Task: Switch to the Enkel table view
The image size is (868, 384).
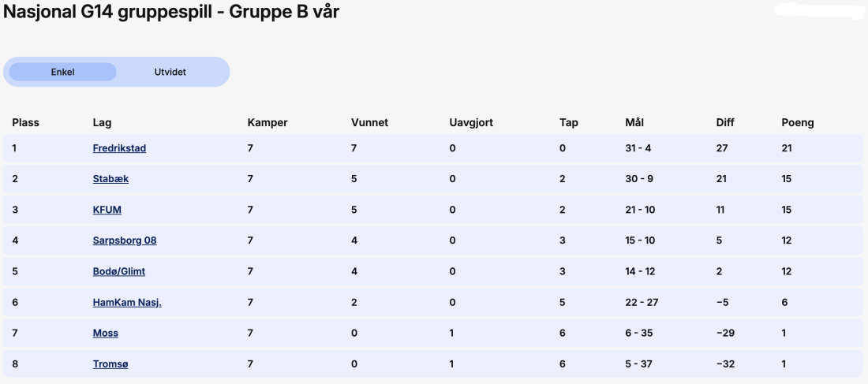Action: tap(62, 72)
